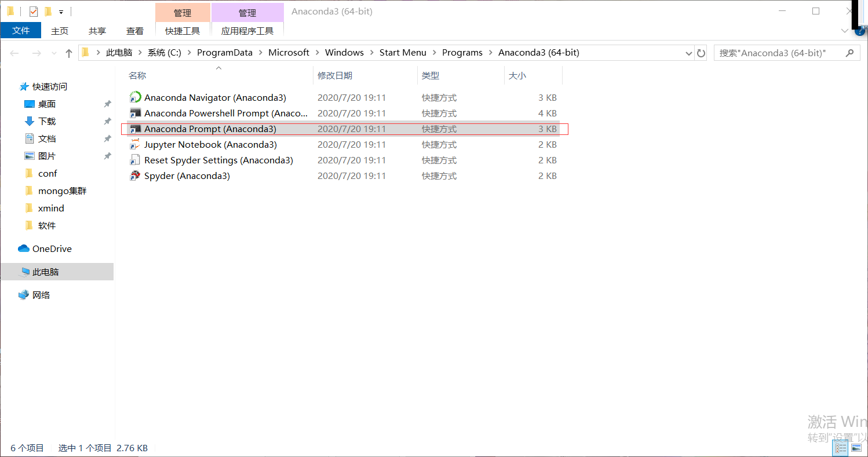
Task: Click the xmind folder icon
Action: point(30,208)
